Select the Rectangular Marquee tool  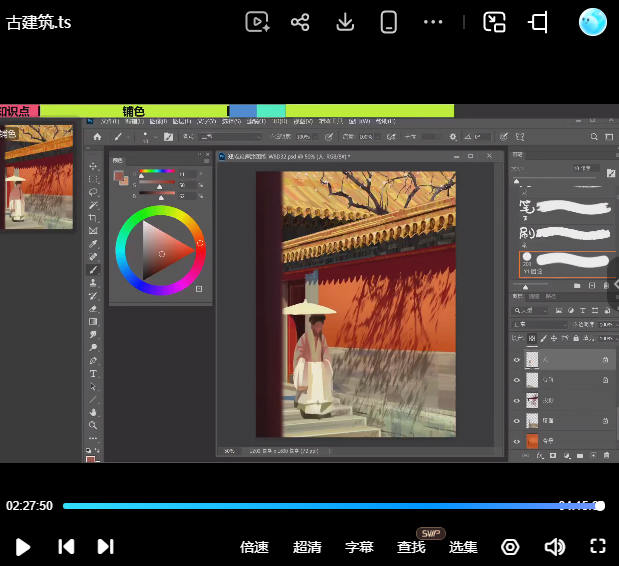(x=93, y=180)
